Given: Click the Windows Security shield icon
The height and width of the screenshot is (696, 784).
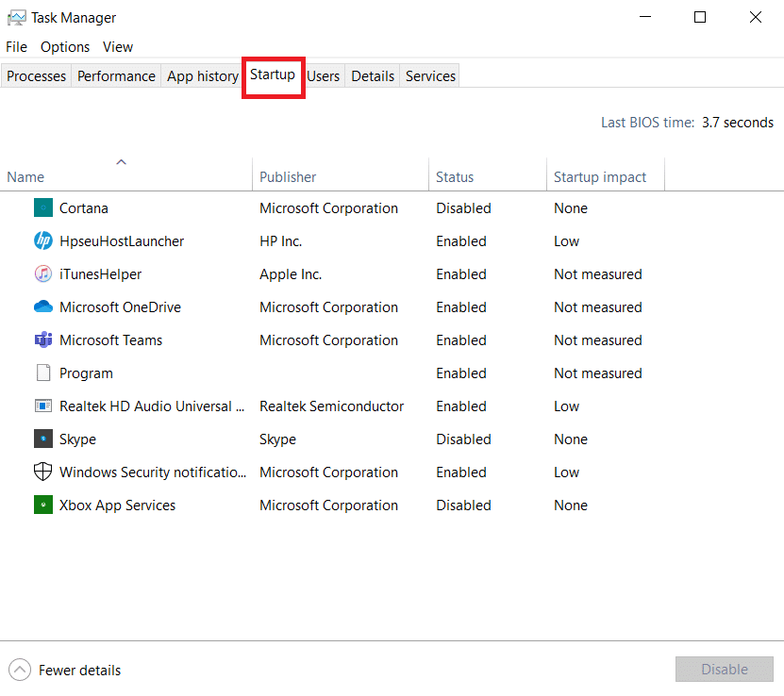Looking at the screenshot, I should point(43,472).
